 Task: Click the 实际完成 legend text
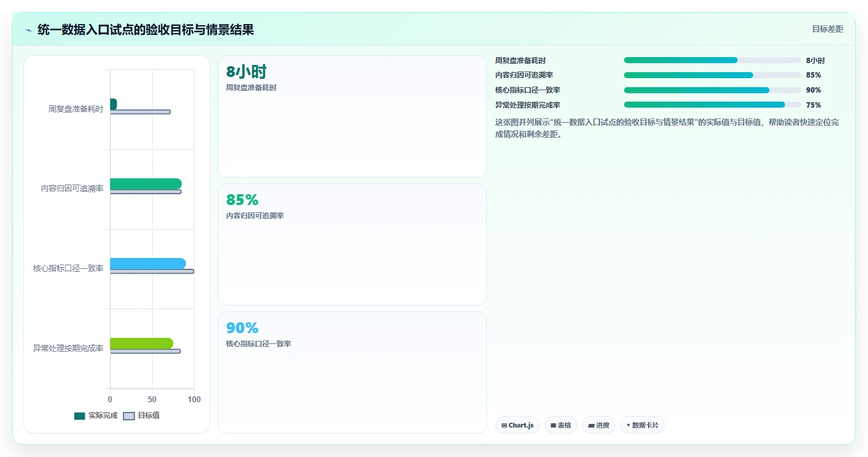(103, 416)
